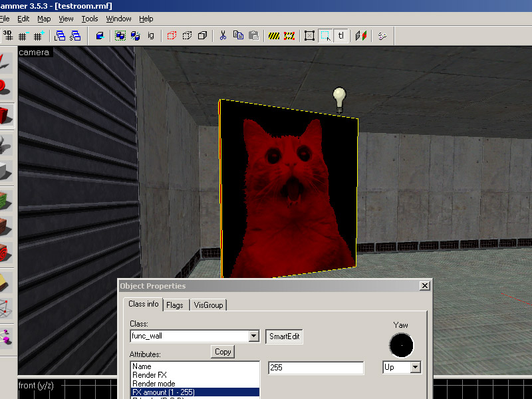Select the Apply Current Texture tool
532x399 pixels.
pos(6,226)
